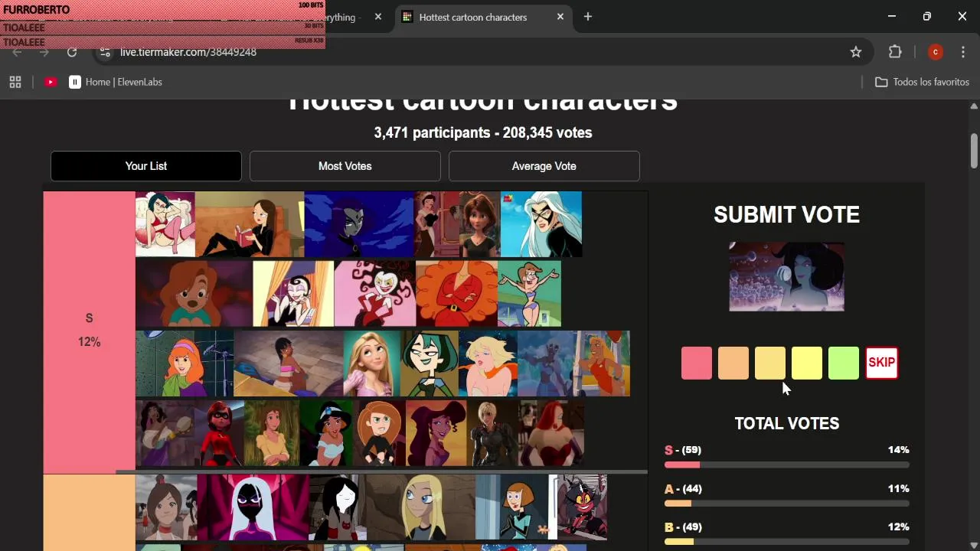Screen dimensions: 980x551
Task: Click the '3,471 participants - 208,345 votes' text
Action: pos(483,132)
